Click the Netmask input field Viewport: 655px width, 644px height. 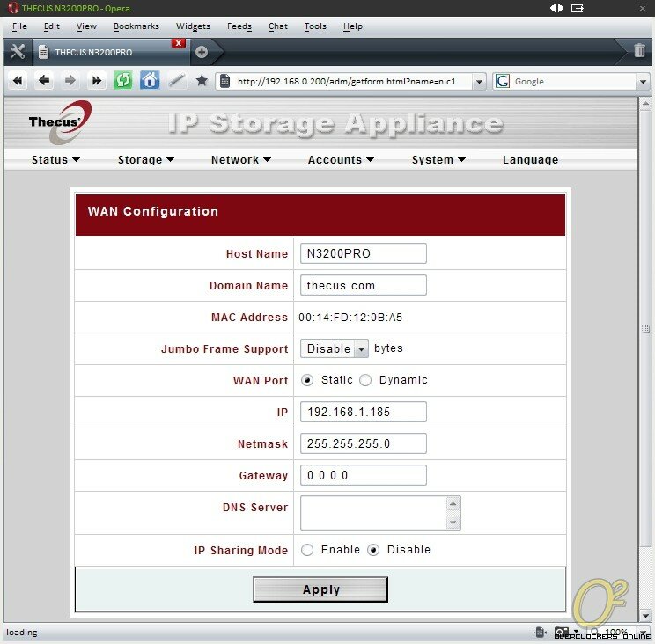coord(364,443)
